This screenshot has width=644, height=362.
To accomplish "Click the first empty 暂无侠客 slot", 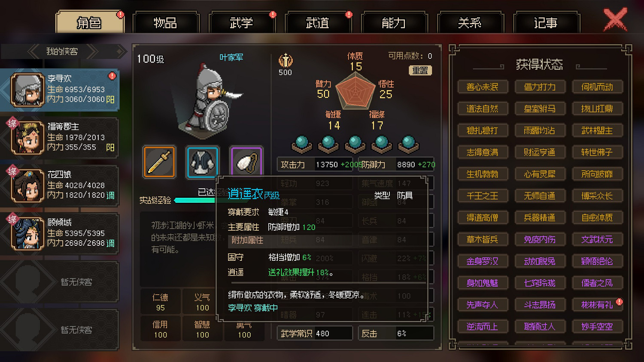I will (60, 281).
